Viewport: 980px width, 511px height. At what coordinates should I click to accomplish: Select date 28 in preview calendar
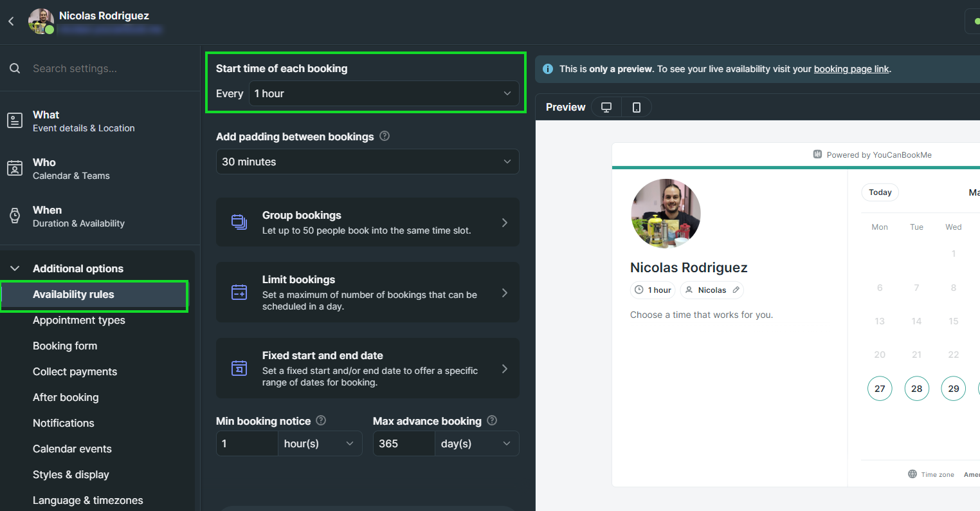click(x=917, y=388)
